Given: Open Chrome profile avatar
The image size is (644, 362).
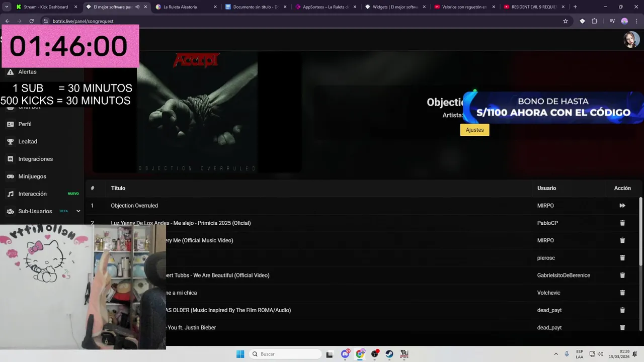Looking at the screenshot, I should [x=624, y=21].
